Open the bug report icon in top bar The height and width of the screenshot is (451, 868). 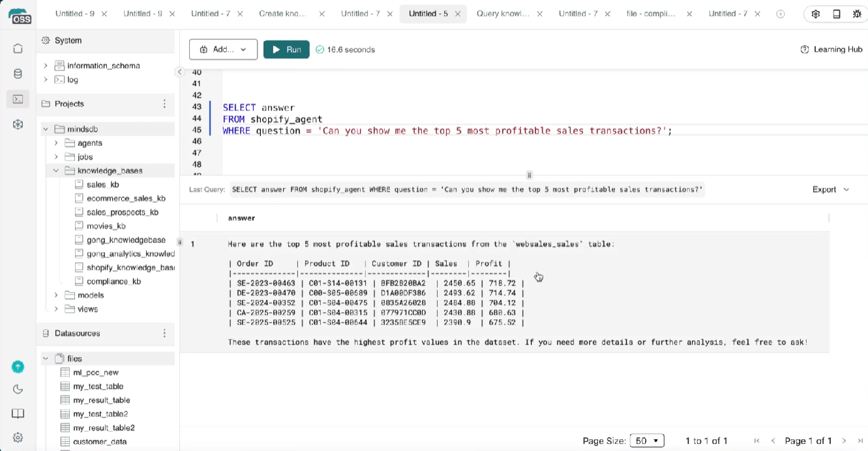pyautogui.click(x=857, y=14)
